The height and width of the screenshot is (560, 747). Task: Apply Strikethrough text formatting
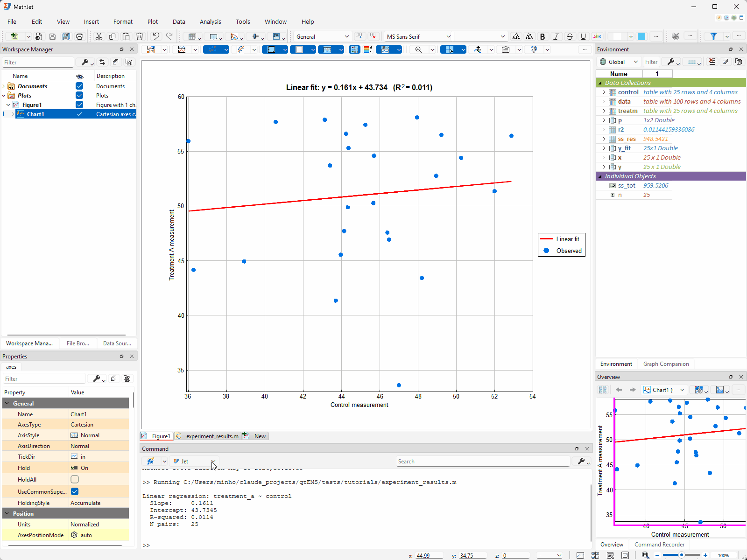click(570, 36)
